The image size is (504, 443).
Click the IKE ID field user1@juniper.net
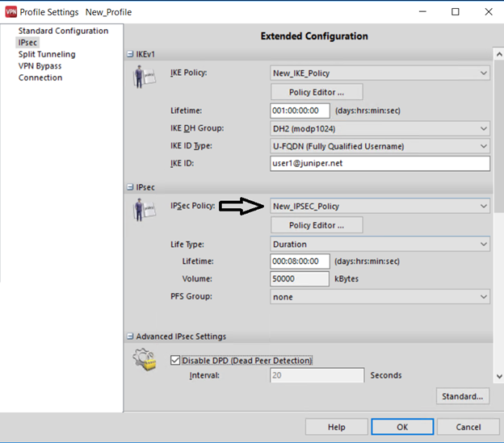pyautogui.click(x=380, y=163)
